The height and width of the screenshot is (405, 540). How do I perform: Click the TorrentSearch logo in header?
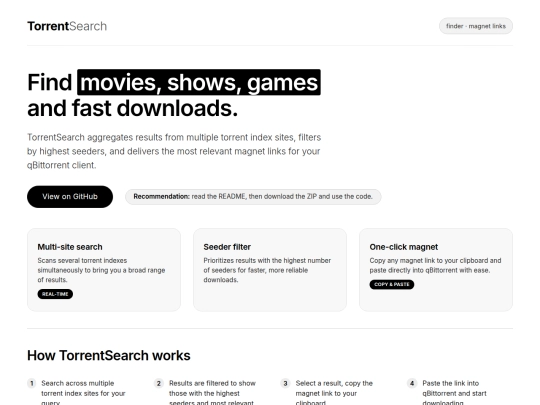67,26
